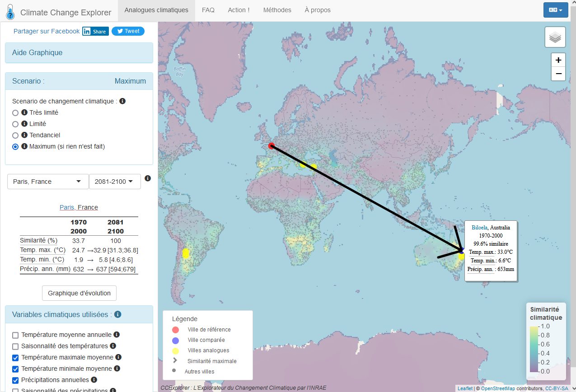The height and width of the screenshot is (392, 576).
Task: Click yellow analogue marker near Greece
Action: coord(303,164)
